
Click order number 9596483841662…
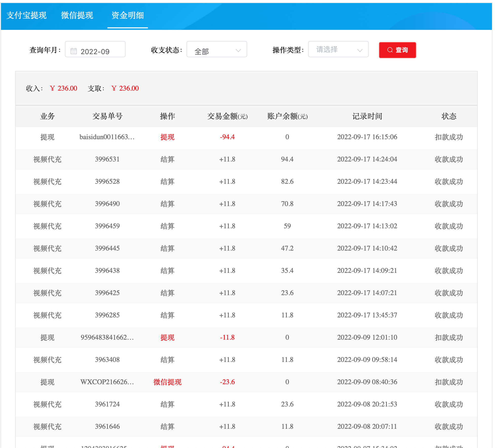107,337
